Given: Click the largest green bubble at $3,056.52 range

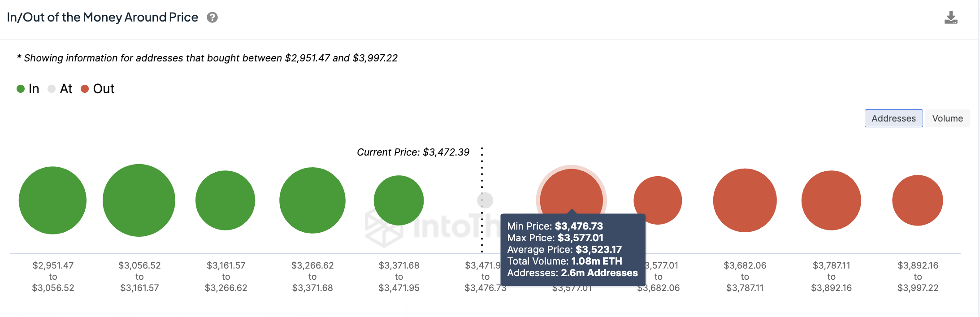Looking at the screenshot, I should pyautogui.click(x=139, y=200).
